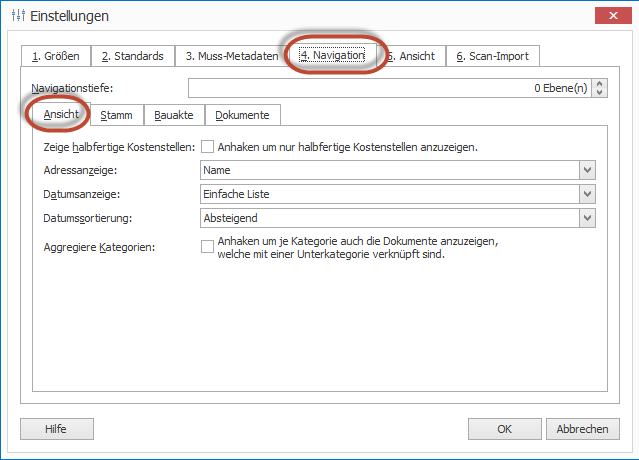Viewport: 639px width, 460px height.
Task: Open the Bauakte sub-tab
Action: pyautogui.click(x=174, y=115)
